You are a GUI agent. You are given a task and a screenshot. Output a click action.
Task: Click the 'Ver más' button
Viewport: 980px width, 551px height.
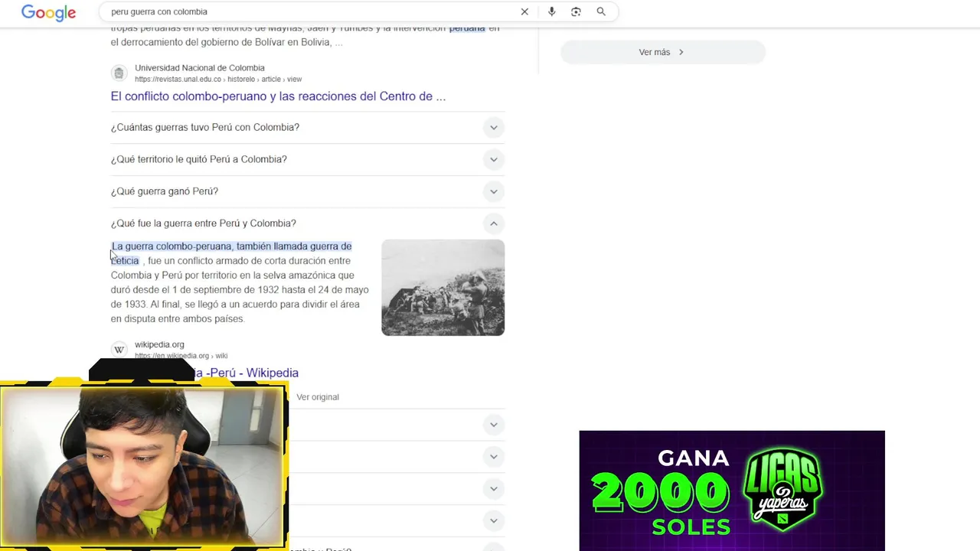[x=662, y=52]
